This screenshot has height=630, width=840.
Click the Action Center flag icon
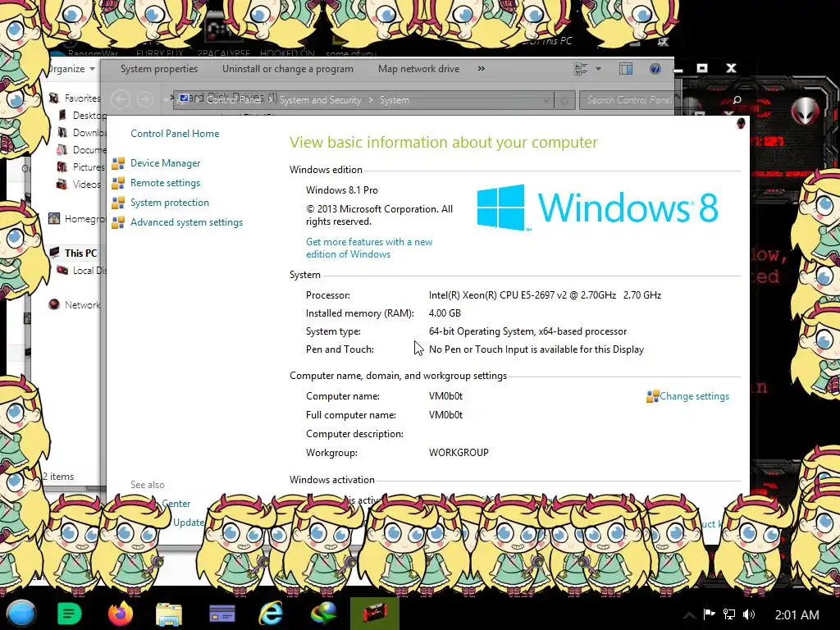(710, 614)
